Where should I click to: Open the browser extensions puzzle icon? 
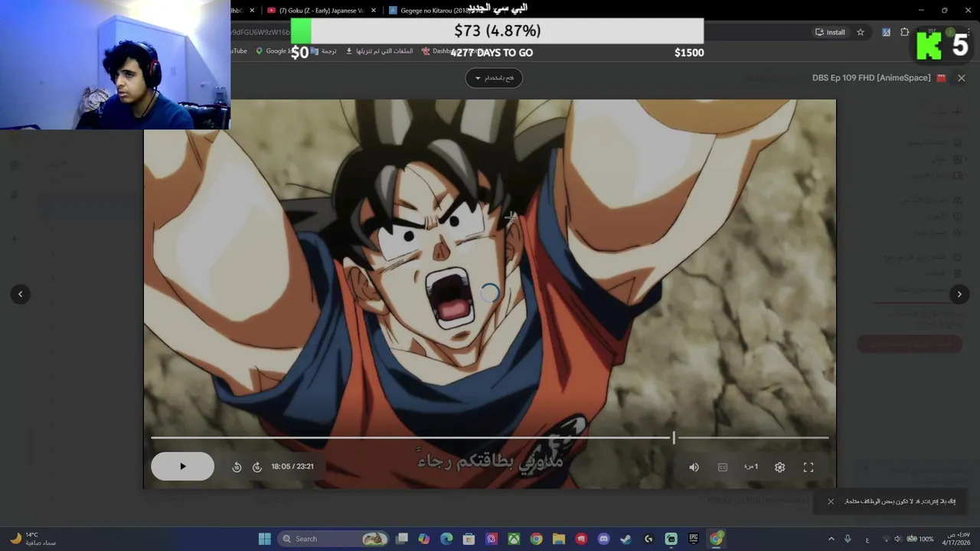click(905, 32)
